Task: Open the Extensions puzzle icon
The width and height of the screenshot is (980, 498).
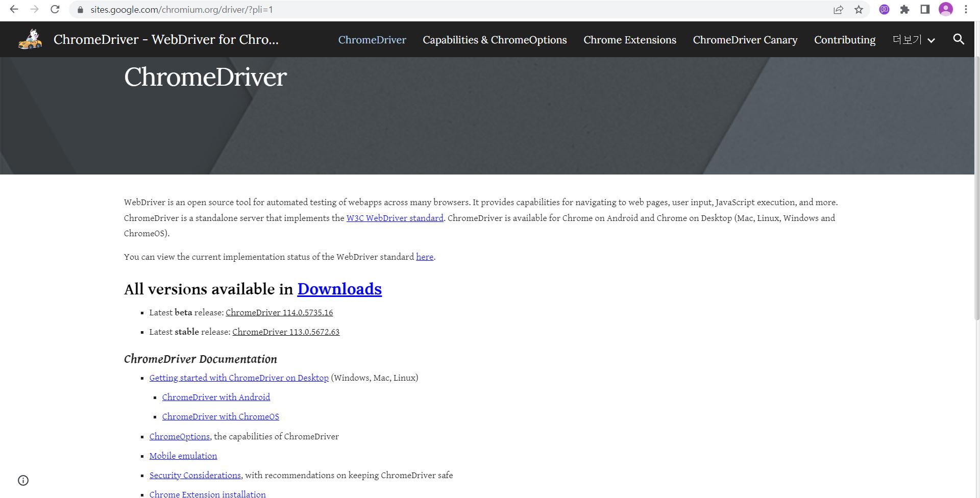Action: pos(904,9)
